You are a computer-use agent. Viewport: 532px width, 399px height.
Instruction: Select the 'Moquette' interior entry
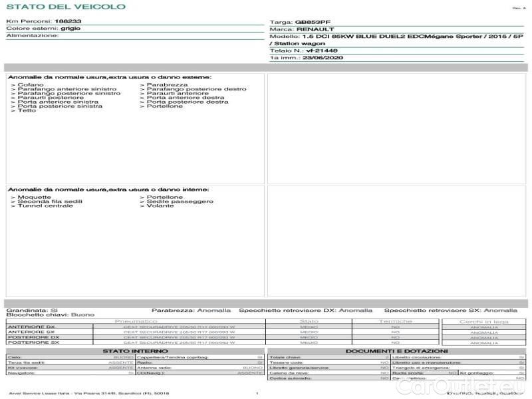[x=35, y=197]
